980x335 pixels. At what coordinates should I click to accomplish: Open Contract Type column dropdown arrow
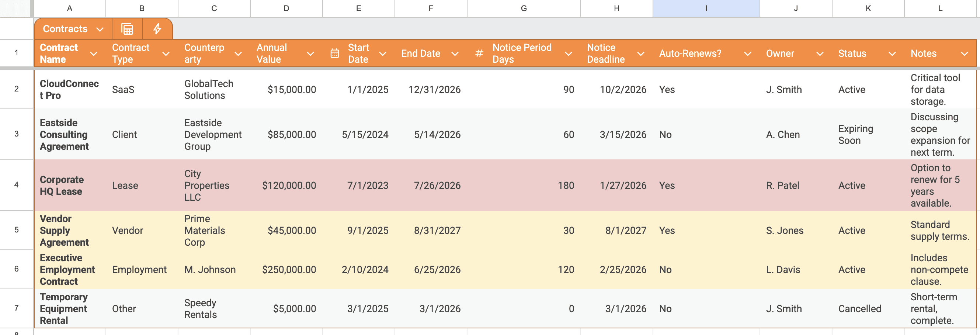166,53
